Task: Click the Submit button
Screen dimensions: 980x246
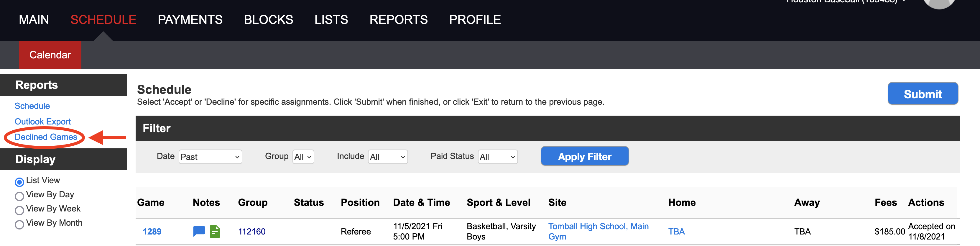Action: pos(923,93)
